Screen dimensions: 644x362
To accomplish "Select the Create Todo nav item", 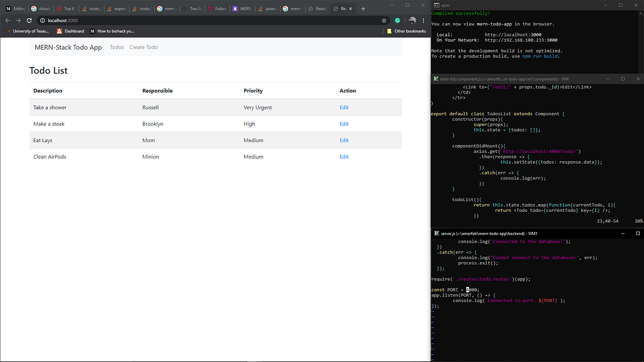I will pos(143,47).
